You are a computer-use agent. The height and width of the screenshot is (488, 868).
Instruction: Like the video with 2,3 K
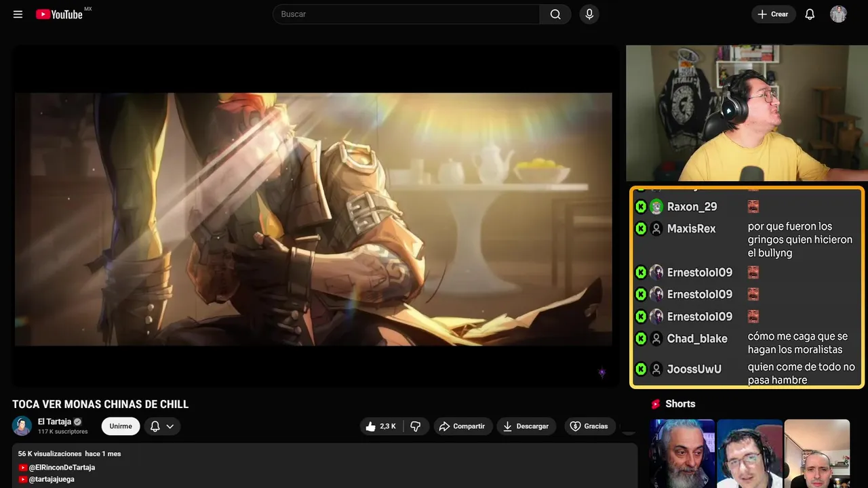[x=381, y=426]
